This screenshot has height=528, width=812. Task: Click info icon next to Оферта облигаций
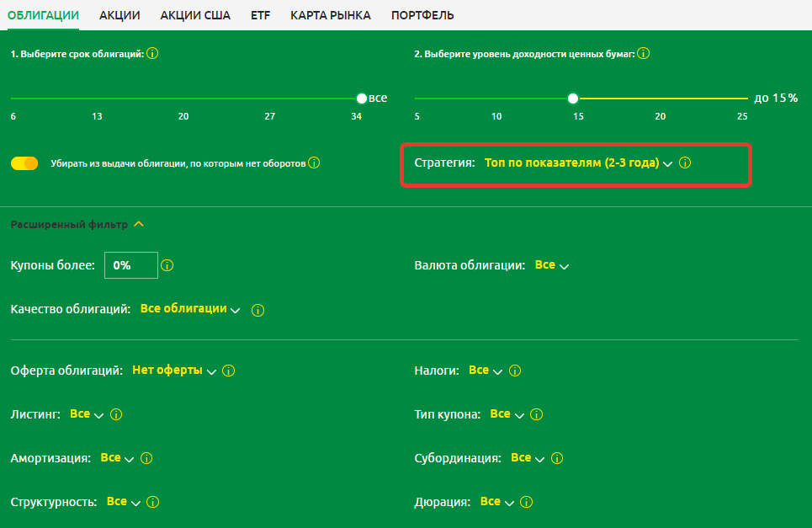[x=229, y=371]
